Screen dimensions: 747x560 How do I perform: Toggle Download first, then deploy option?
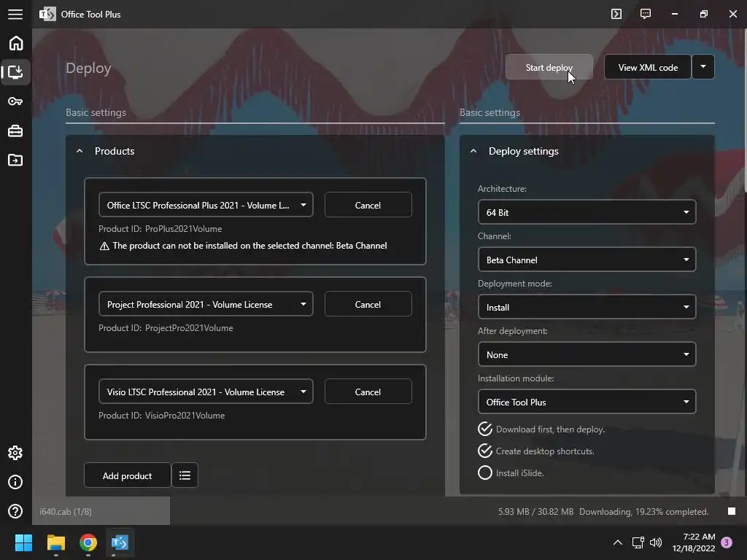point(541,429)
